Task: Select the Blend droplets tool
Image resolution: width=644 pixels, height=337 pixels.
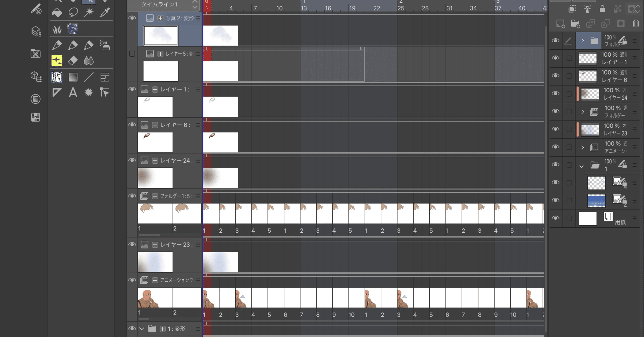Action: (89, 60)
